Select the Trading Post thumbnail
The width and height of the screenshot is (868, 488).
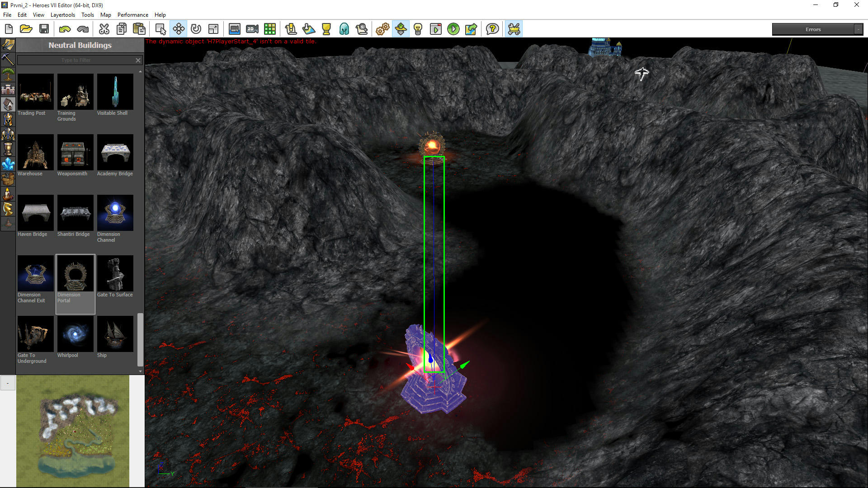(x=35, y=92)
